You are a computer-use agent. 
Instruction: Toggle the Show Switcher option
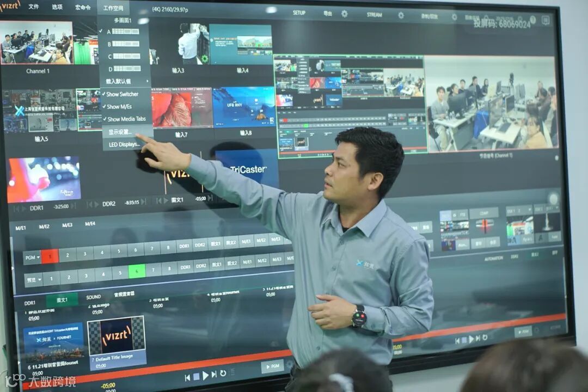(x=122, y=94)
